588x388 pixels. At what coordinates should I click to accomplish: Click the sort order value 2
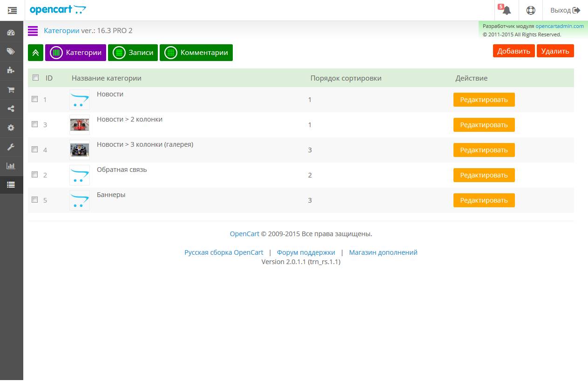point(310,175)
